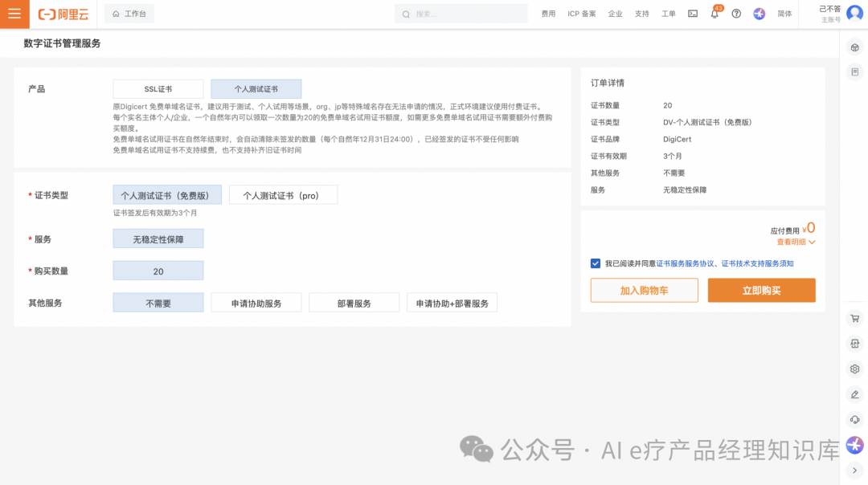
Task: Open the 证书服务服务协议 link
Action: [x=685, y=264]
